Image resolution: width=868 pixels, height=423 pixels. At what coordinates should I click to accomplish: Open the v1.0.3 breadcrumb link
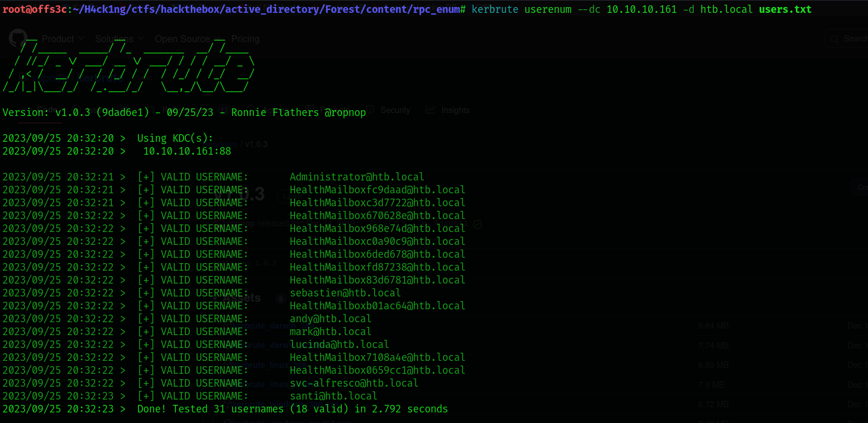256,144
